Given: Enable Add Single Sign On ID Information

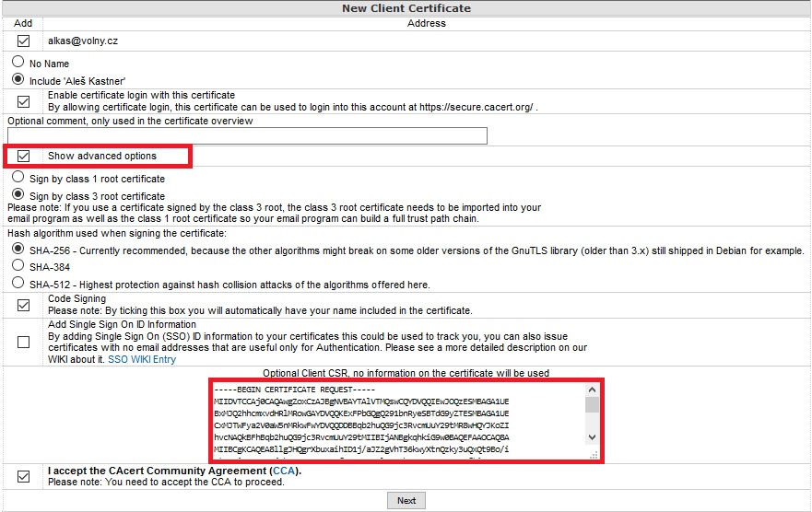Looking at the screenshot, I should (23, 342).
